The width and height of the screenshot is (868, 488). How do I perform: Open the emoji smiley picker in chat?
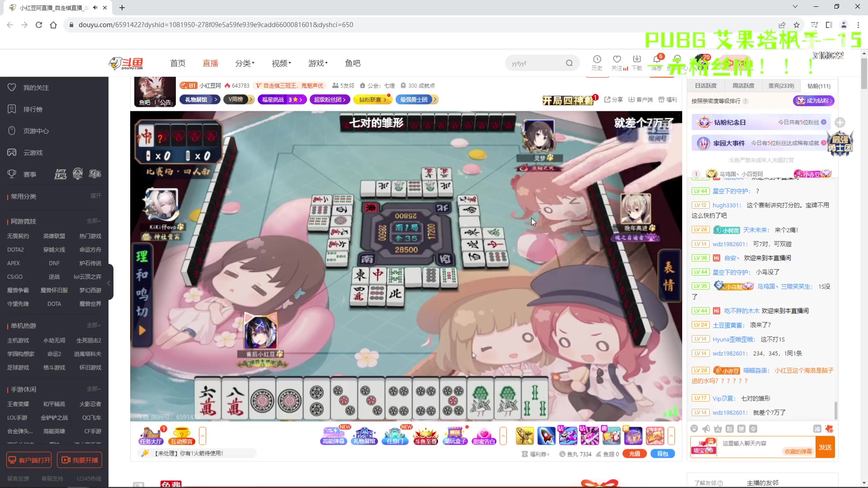coord(694,428)
